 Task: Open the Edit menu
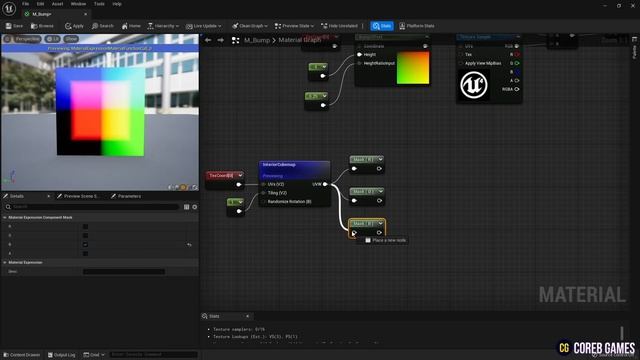[x=40, y=4]
